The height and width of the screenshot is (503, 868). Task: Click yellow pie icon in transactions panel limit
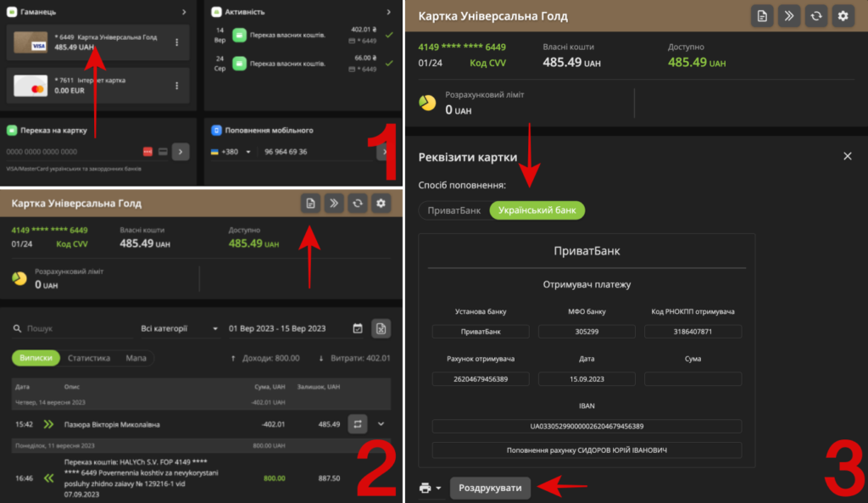[19, 278]
